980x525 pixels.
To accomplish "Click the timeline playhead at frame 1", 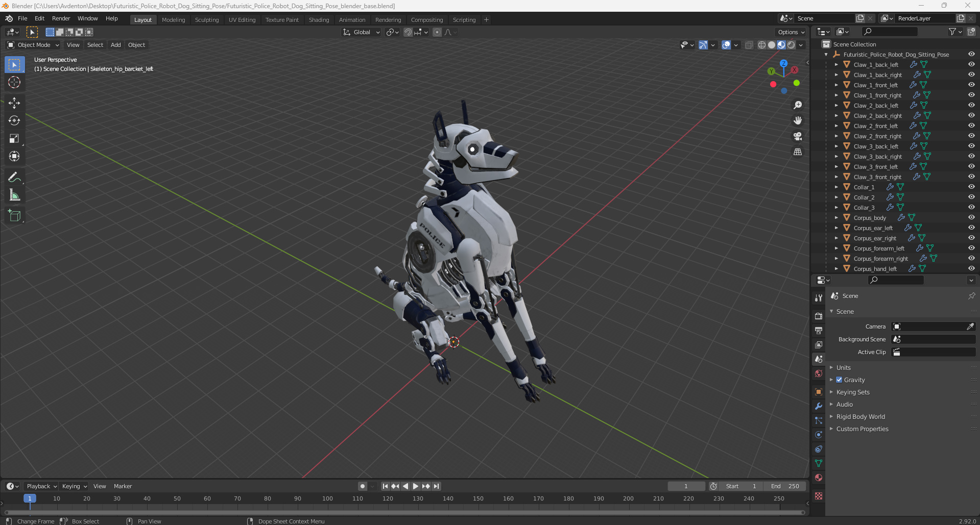I will 30,498.
